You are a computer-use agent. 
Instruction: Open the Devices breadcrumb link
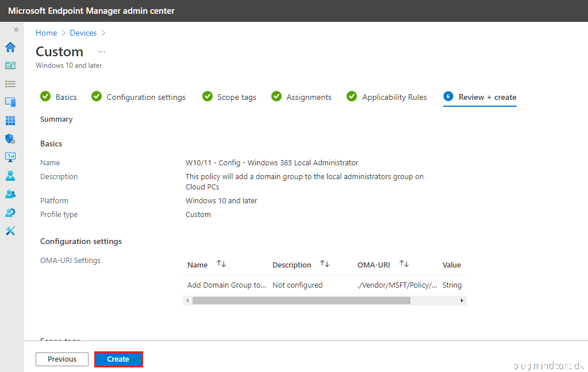click(83, 33)
